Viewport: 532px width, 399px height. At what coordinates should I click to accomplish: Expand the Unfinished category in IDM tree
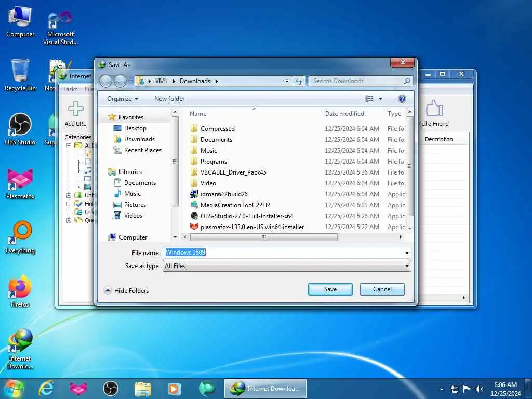pyautogui.click(x=69, y=195)
